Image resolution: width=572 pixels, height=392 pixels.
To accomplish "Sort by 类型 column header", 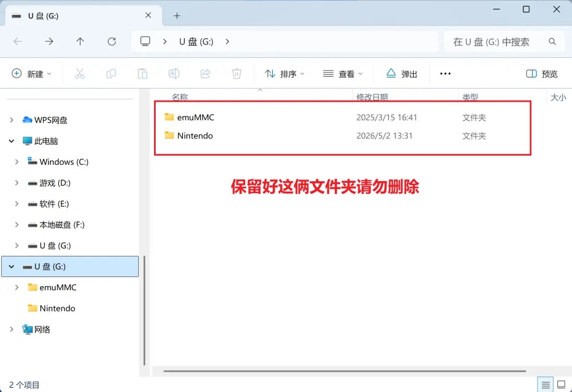I will pos(470,97).
